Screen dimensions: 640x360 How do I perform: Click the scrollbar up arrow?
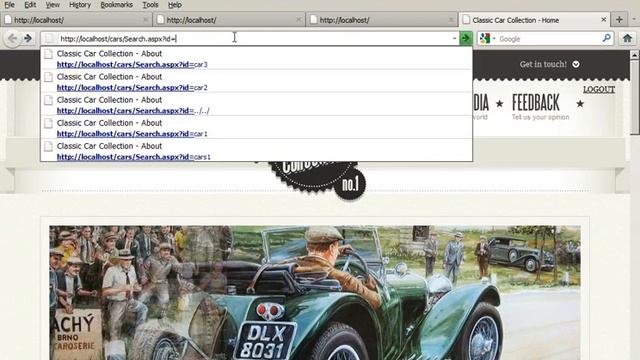coord(634,55)
